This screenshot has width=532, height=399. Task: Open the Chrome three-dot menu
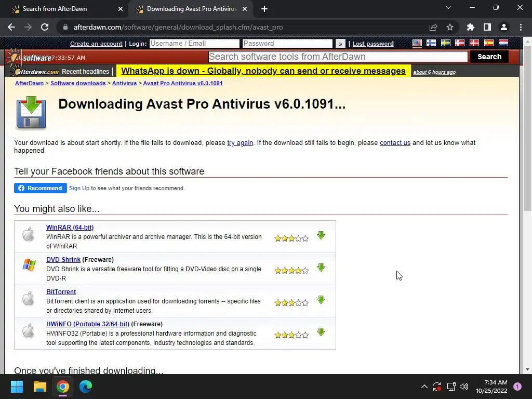point(521,27)
